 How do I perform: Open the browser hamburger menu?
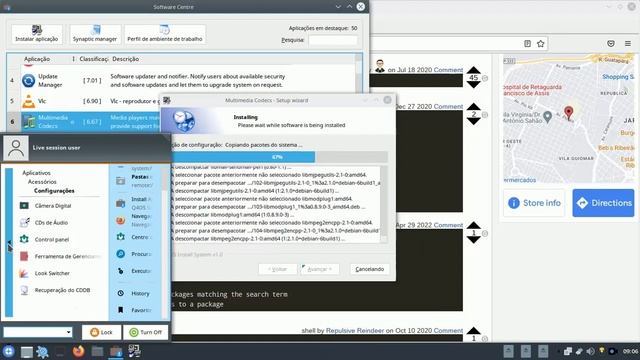628,44
